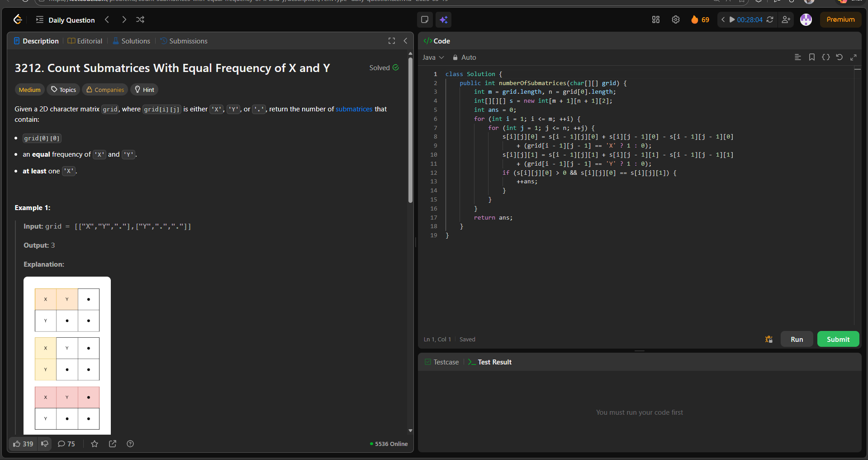Image resolution: width=868 pixels, height=460 pixels.
Task: Share the problem via share icon
Action: (113, 444)
